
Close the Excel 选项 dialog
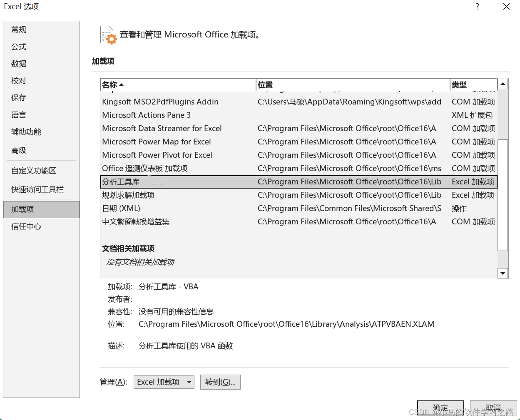(506, 7)
